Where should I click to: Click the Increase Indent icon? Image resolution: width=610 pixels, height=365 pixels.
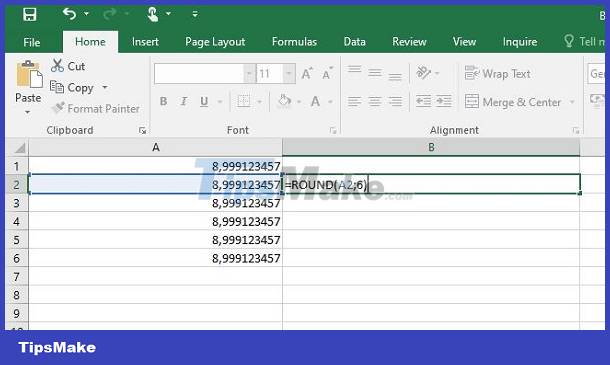click(444, 102)
